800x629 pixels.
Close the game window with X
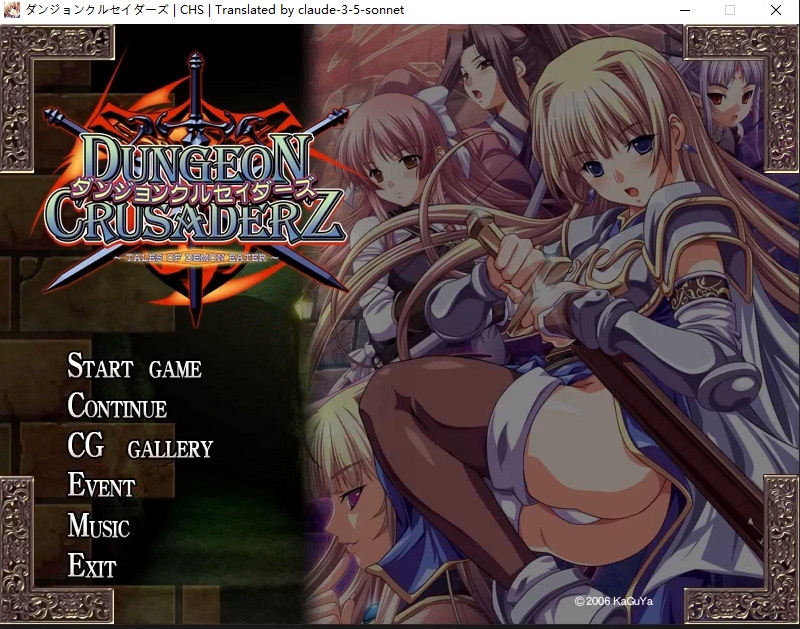[x=775, y=10]
